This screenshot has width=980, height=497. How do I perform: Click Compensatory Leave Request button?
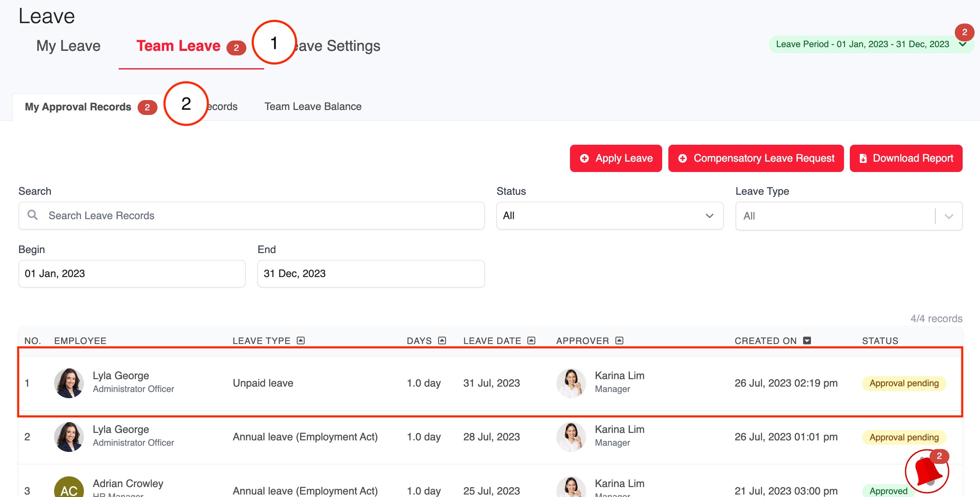click(756, 158)
